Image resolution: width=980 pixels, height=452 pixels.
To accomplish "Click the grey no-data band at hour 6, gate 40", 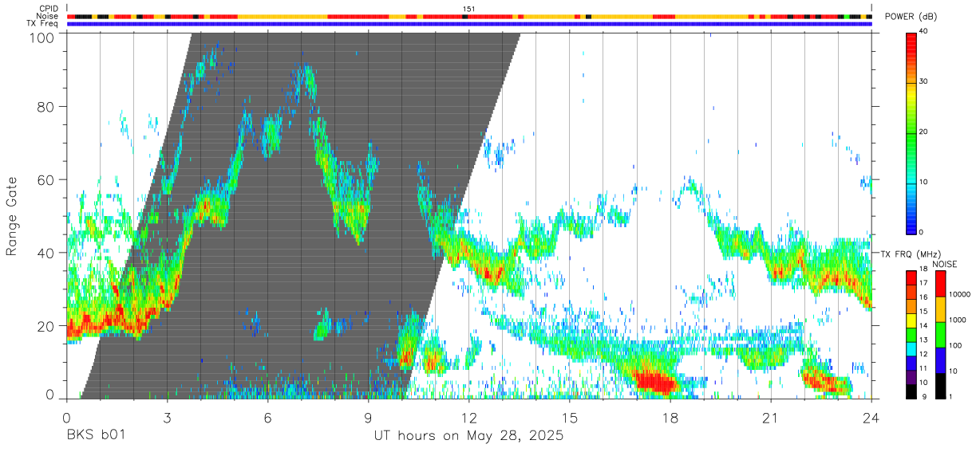I will pos(267,253).
